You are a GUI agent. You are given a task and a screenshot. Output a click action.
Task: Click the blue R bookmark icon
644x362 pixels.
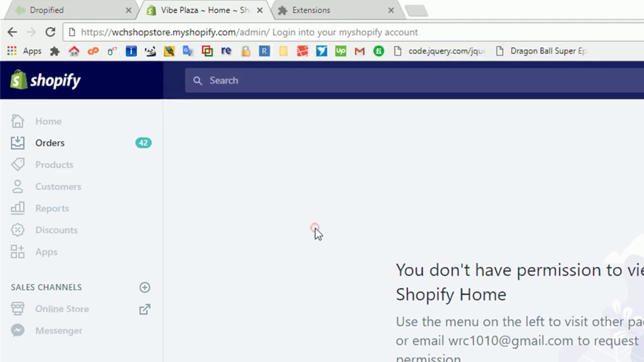point(264,51)
